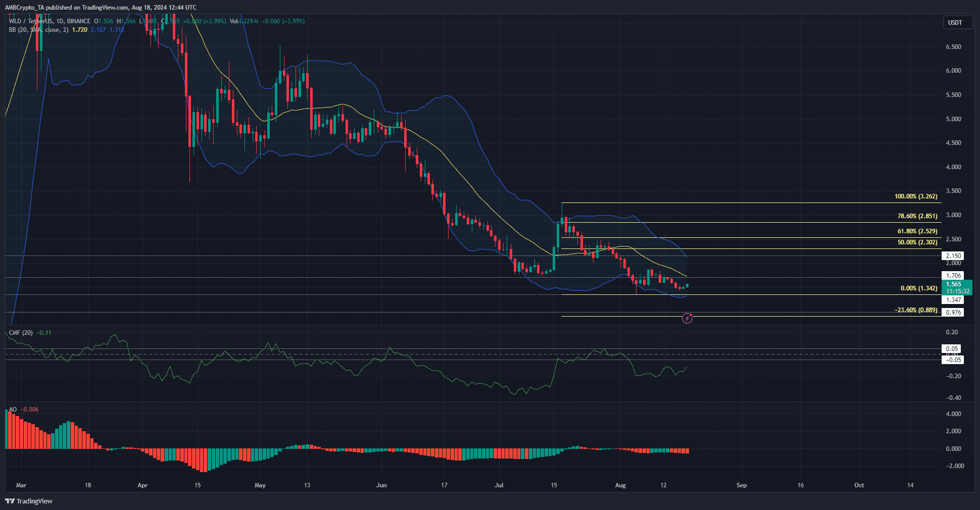Select the -23.60% (0.889) Fibonacci label

tap(915, 310)
